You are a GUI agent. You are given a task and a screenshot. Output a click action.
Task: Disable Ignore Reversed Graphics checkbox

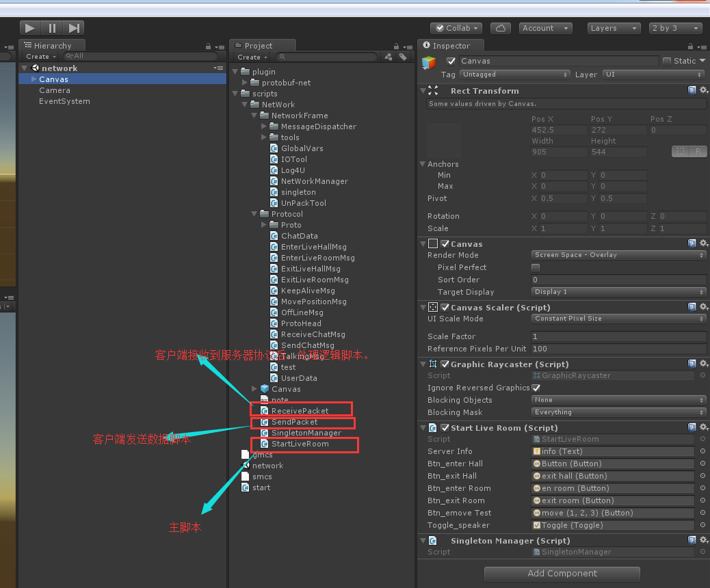(538, 387)
